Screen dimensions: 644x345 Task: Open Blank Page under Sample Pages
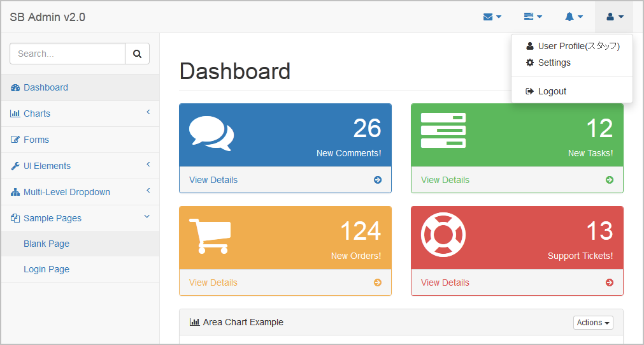pos(80,244)
